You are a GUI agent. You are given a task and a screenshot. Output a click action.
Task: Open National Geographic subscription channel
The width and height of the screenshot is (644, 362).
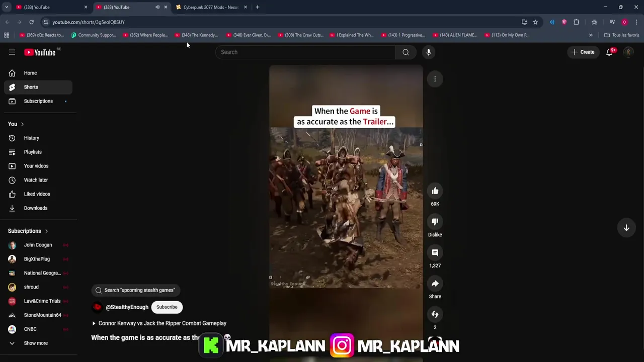pos(38,273)
